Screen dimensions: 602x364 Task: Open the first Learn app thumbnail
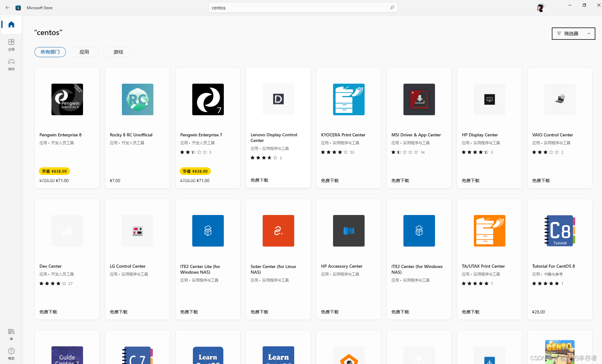pos(208,355)
